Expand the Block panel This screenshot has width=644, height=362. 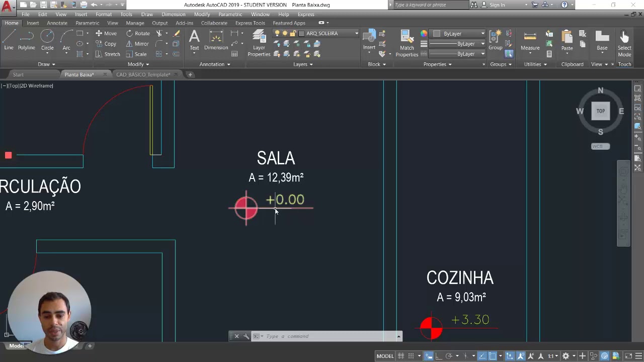tap(377, 64)
